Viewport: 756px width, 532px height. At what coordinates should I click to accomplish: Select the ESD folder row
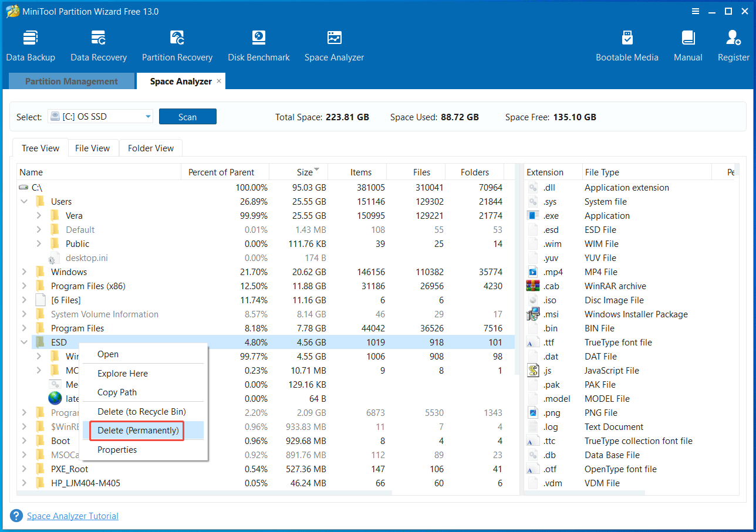(x=59, y=342)
